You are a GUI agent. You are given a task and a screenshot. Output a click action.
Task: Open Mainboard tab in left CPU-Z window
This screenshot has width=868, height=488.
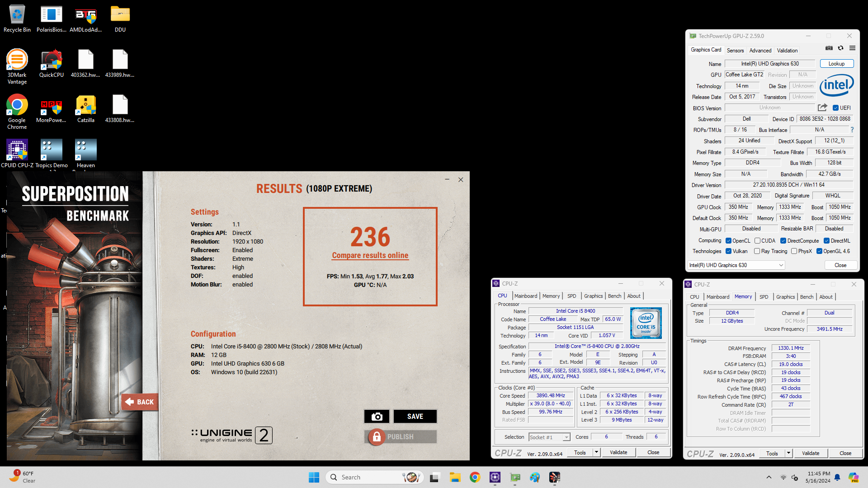tap(526, 296)
